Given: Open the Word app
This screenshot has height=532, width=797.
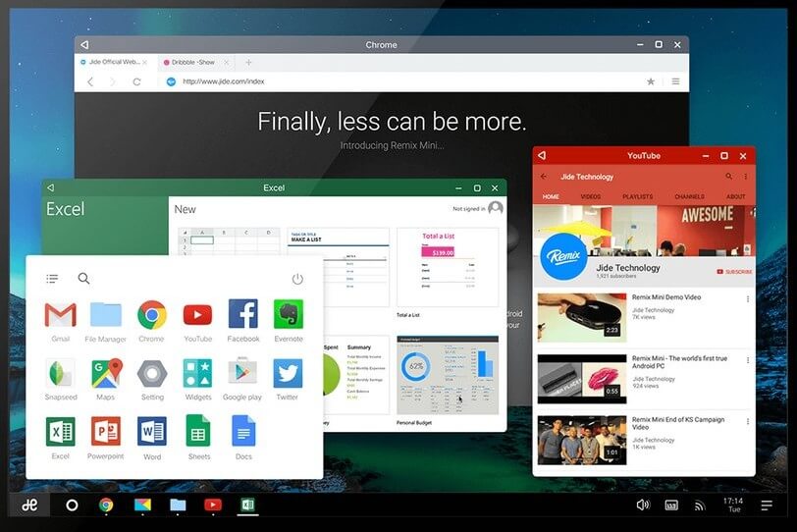Looking at the screenshot, I should [151, 432].
